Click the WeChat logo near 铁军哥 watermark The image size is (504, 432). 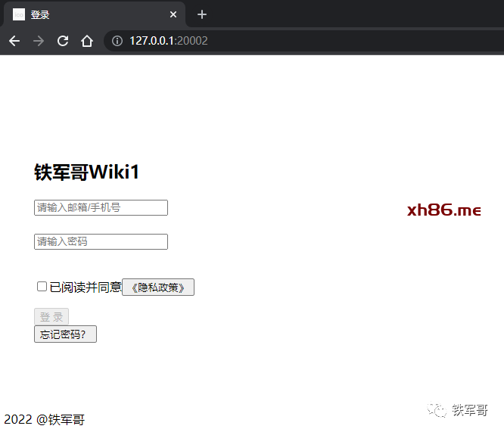[x=437, y=409]
